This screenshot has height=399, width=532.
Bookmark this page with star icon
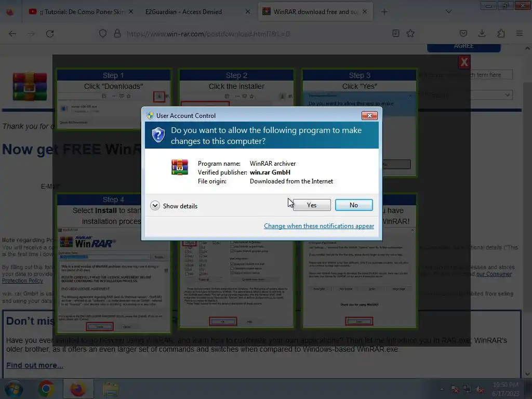pyautogui.click(x=410, y=33)
